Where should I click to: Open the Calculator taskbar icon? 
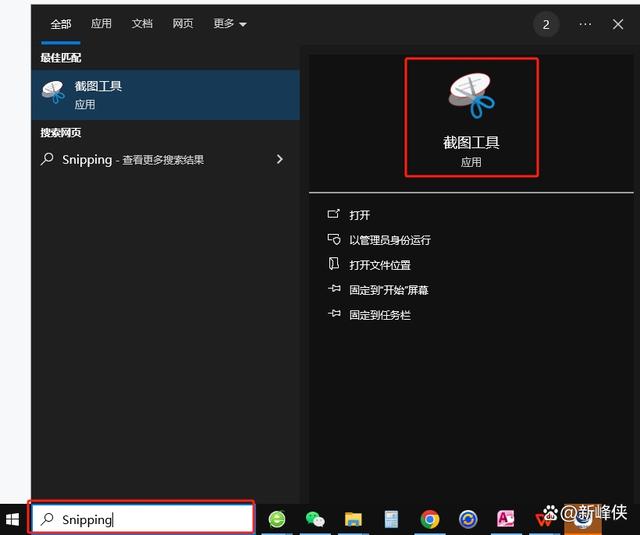point(391,519)
